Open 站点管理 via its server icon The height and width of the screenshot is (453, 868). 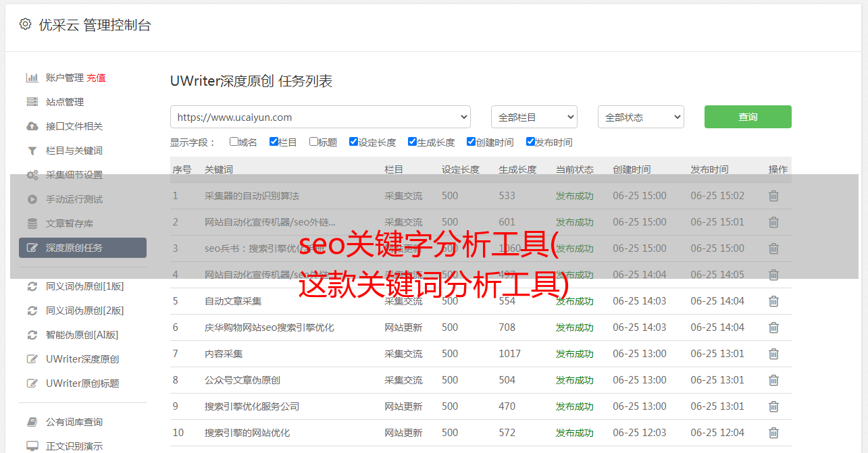(x=32, y=102)
